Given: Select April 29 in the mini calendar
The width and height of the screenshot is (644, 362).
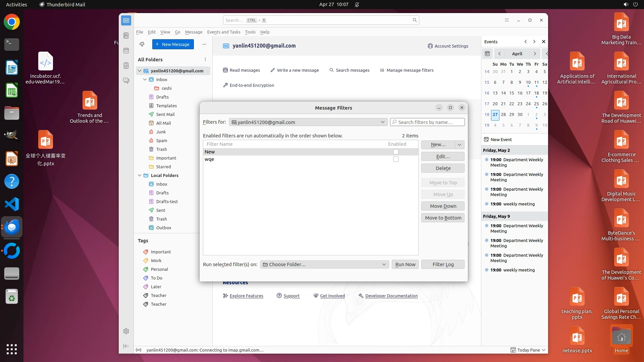Looking at the screenshot, I should 512,115.
